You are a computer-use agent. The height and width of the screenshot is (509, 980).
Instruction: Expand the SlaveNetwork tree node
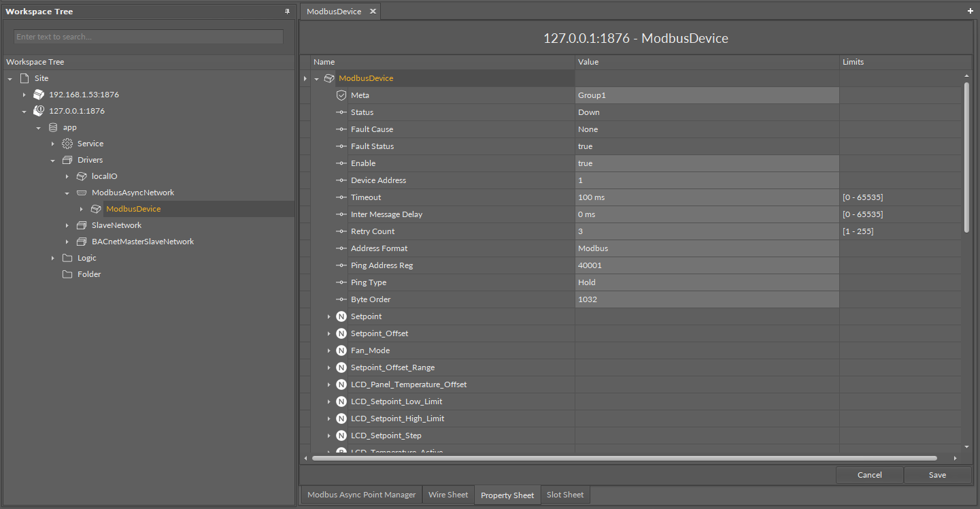coord(67,225)
